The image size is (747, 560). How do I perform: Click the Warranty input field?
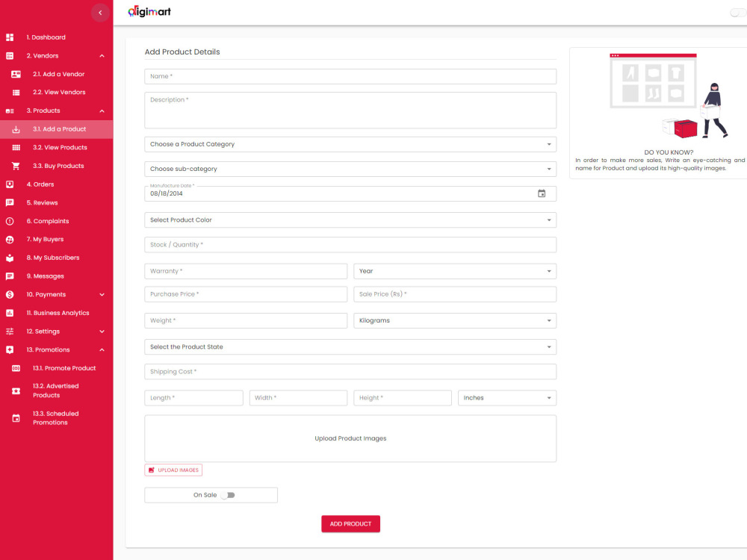tap(246, 272)
